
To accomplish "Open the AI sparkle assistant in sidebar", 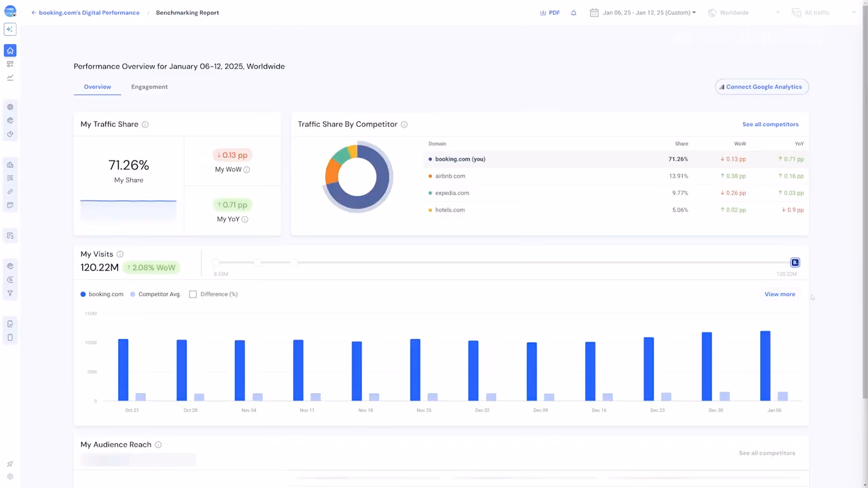I will point(10,29).
